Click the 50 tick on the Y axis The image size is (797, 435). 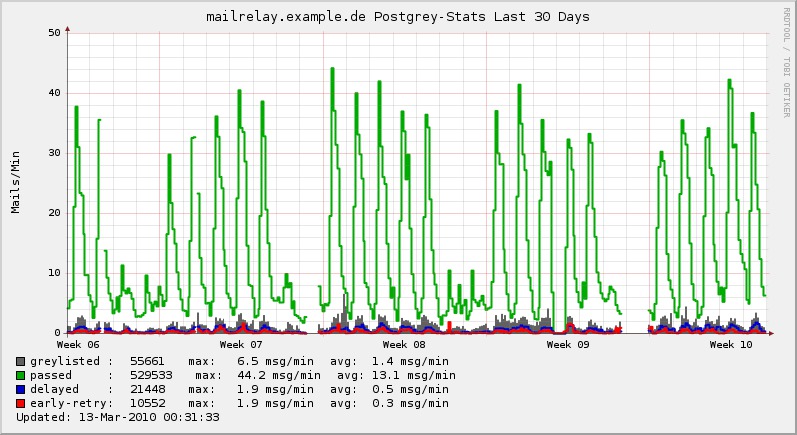pyautogui.click(x=55, y=33)
